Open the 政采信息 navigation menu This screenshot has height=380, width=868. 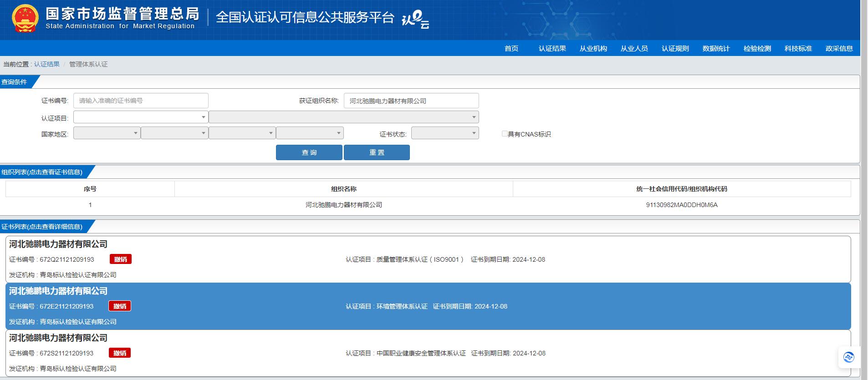click(x=839, y=49)
